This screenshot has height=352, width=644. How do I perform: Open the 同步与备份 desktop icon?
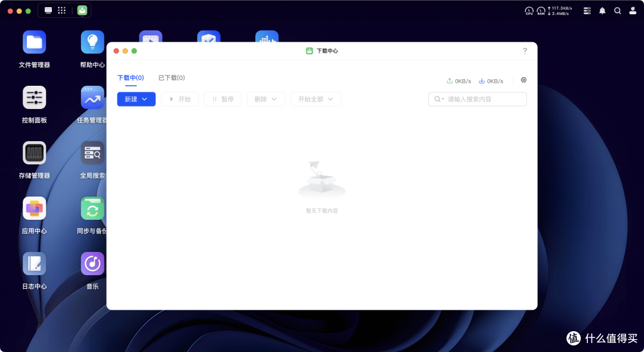click(x=92, y=208)
